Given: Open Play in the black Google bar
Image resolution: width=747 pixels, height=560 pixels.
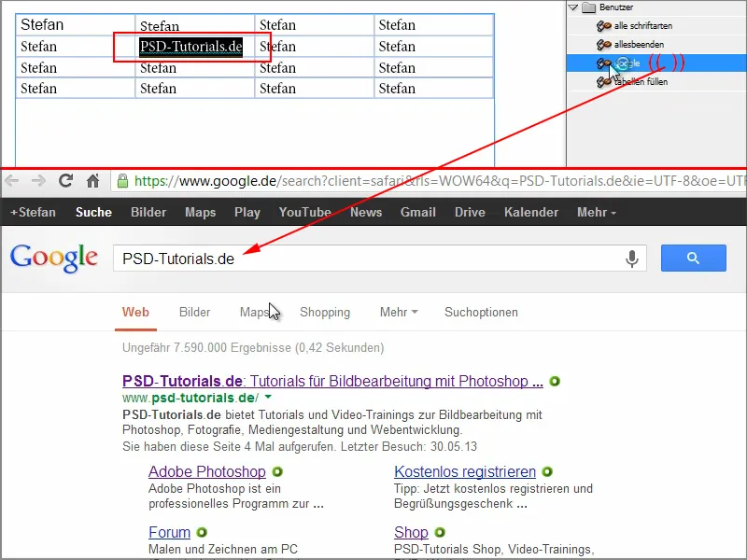Looking at the screenshot, I should (247, 212).
